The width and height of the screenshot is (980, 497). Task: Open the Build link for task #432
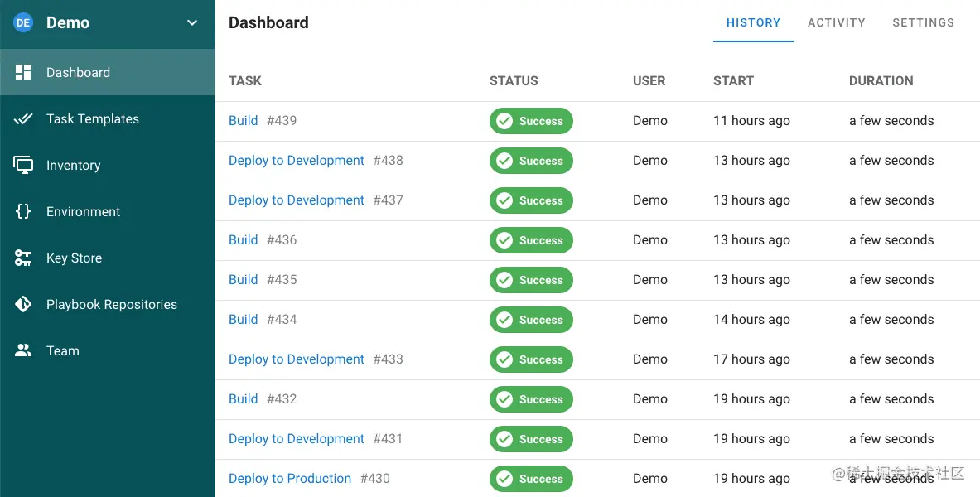point(243,399)
